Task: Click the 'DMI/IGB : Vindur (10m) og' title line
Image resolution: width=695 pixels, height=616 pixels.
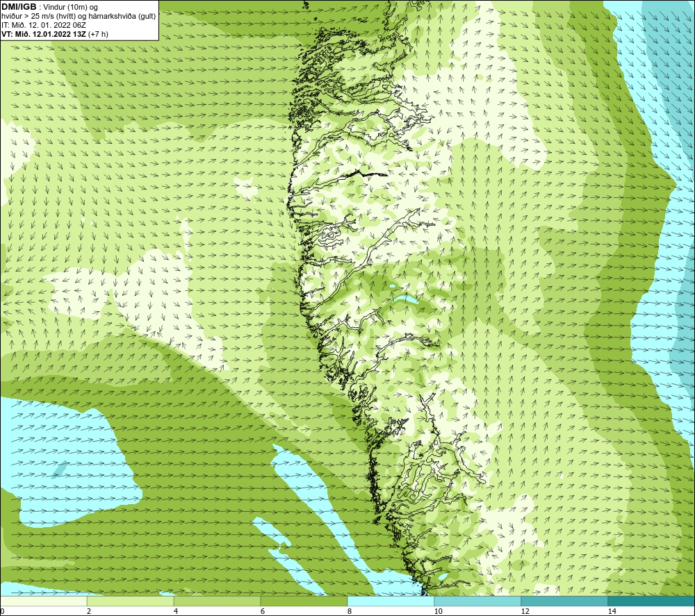Action: pyautogui.click(x=49, y=7)
